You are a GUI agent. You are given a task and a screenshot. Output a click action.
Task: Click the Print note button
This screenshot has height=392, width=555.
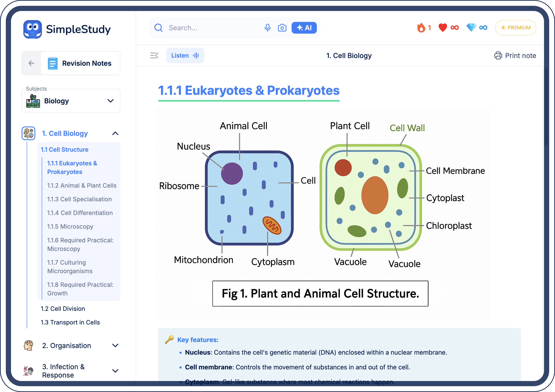pyautogui.click(x=515, y=56)
